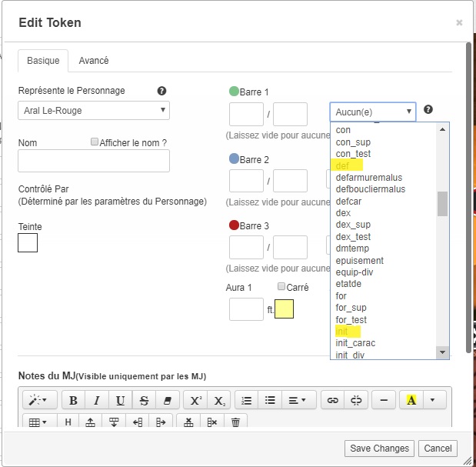Expand the paragraph alignment dropdown
Viewport: 476px width, 467px height.
click(298, 400)
